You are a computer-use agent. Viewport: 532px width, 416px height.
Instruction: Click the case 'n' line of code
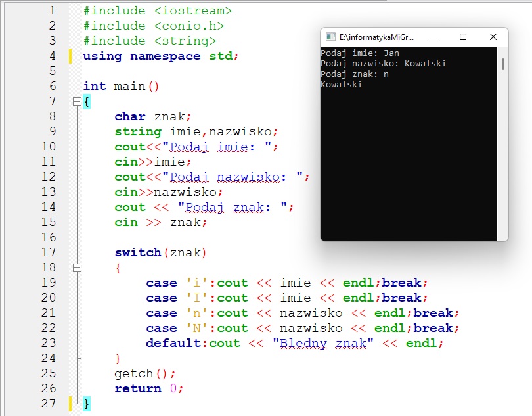(x=303, y=313)
